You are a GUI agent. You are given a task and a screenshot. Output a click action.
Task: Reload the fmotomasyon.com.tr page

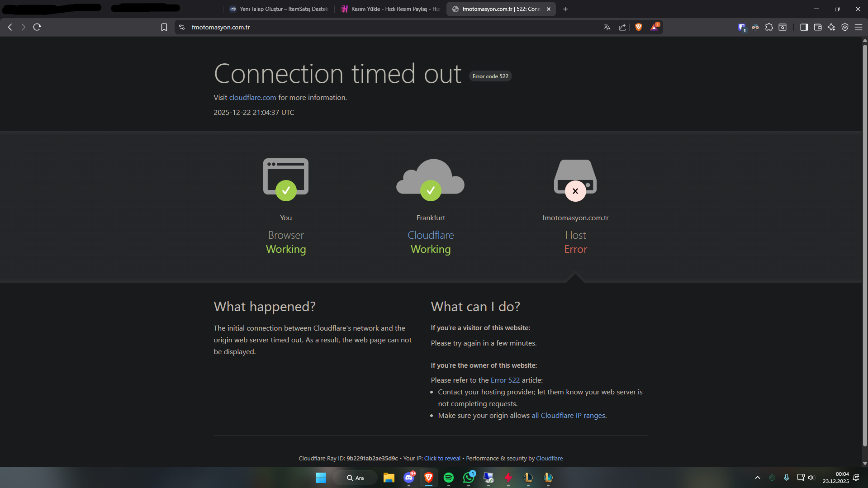[x=37, y=27]
